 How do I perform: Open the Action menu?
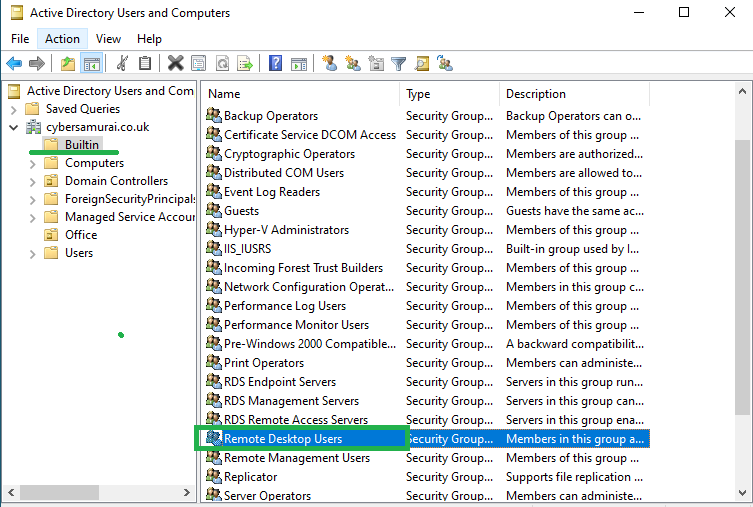click(62, 39)
